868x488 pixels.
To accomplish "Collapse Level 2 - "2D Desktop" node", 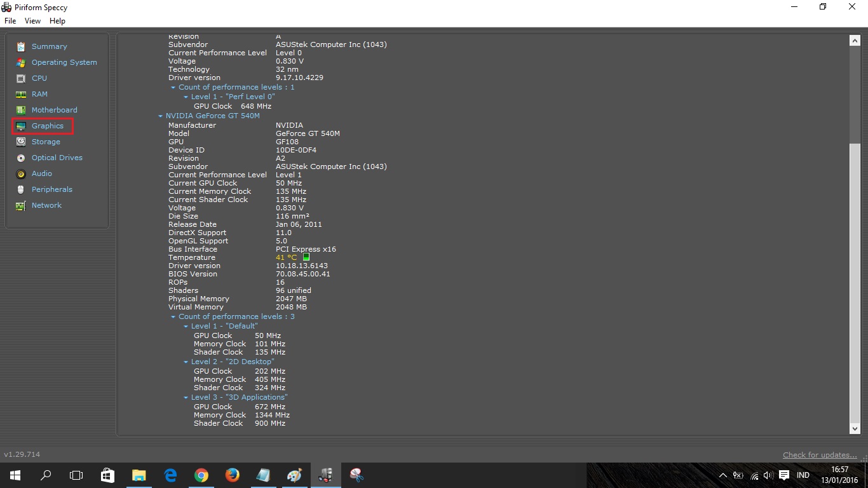I will pyautogui.click(x=186, y=362).
